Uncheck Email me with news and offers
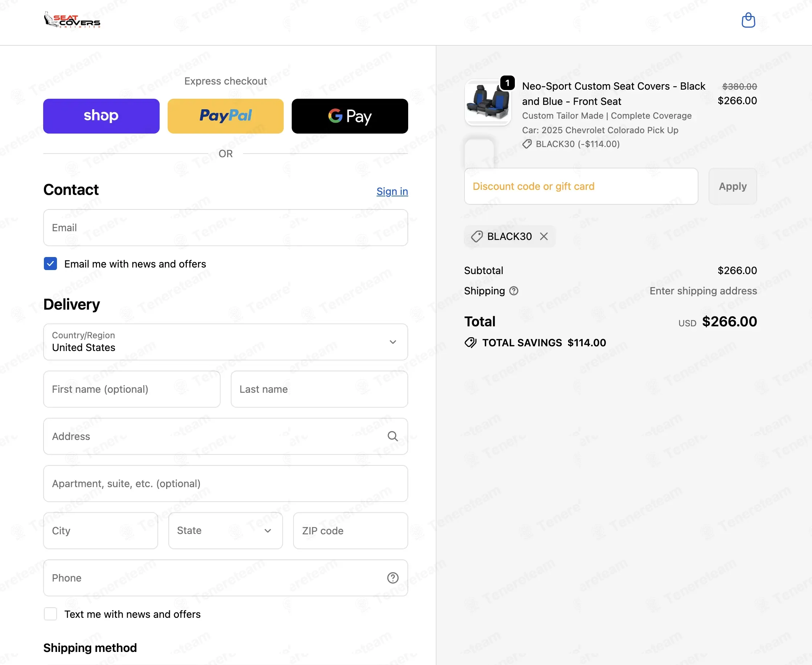 tap(50, 264)
